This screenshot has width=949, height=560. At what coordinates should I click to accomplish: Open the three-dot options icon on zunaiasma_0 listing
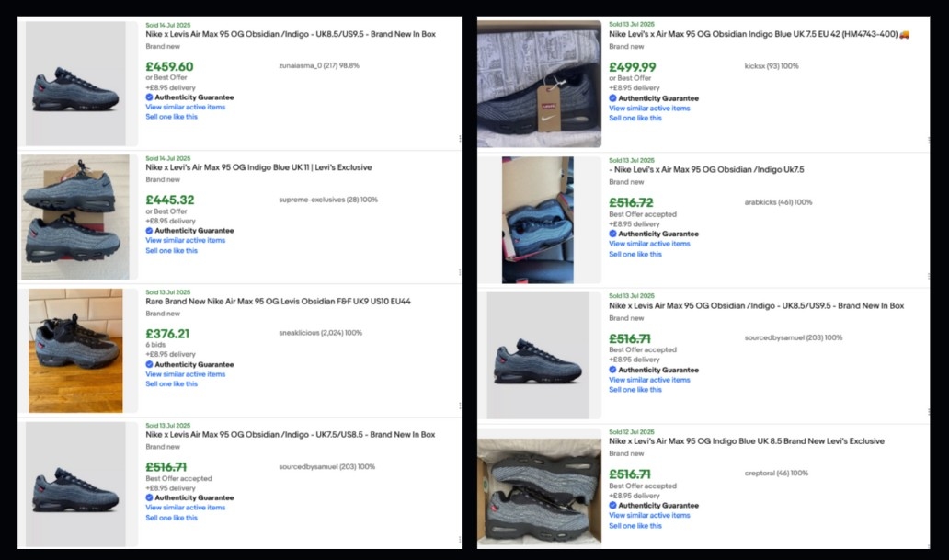point(459,139)
